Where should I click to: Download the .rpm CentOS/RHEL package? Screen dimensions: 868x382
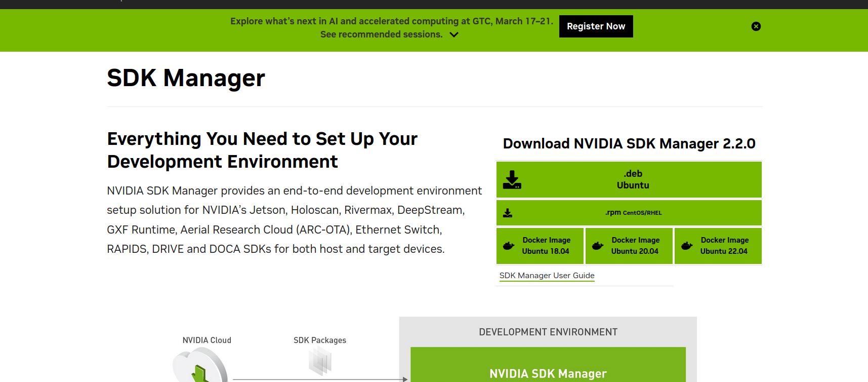(x=629, y=213)
